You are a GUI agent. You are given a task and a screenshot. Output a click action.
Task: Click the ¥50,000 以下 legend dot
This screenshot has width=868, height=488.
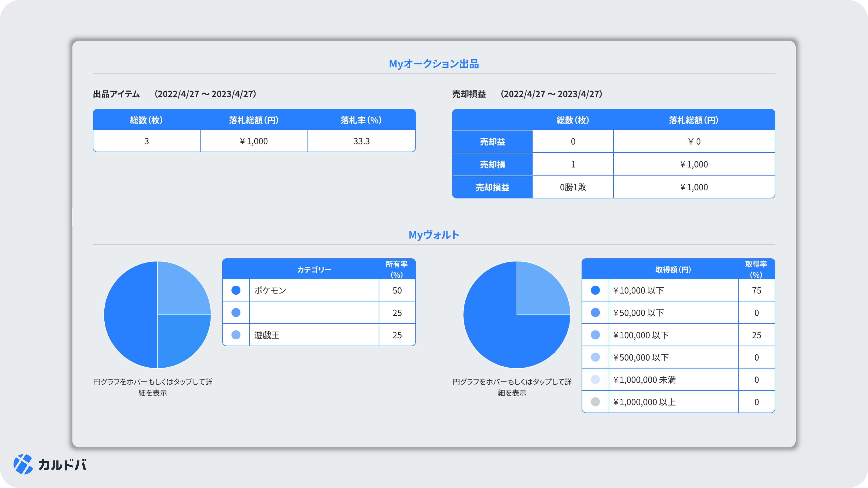pyautogui.click(x=595, y=313)
